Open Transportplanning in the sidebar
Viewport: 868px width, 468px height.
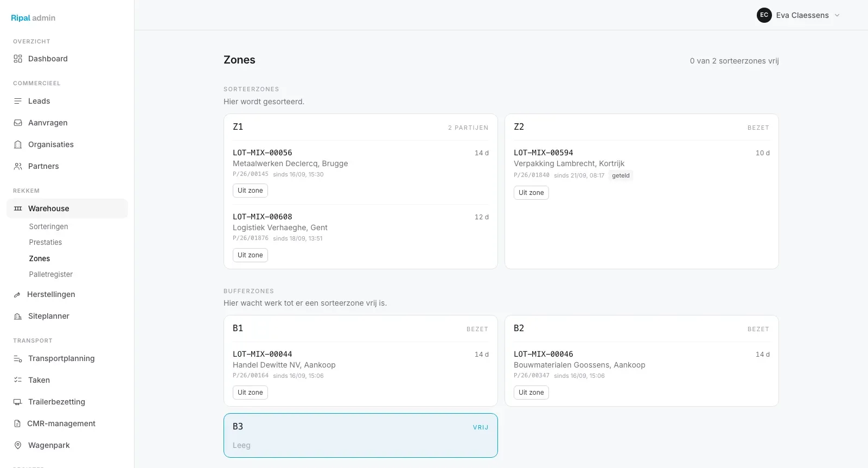click(61, 358)
